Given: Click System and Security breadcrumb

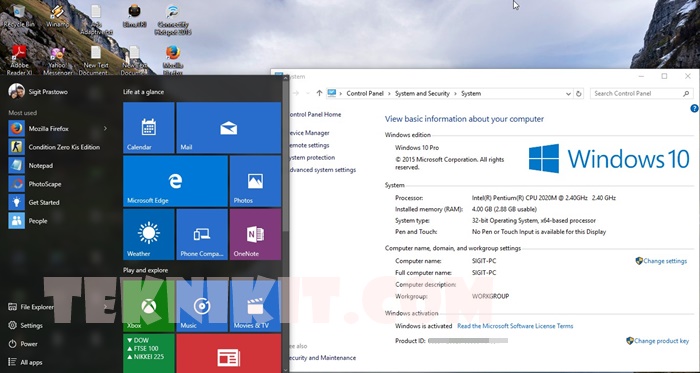Looking at the screenshot, I should click(422, 94).
